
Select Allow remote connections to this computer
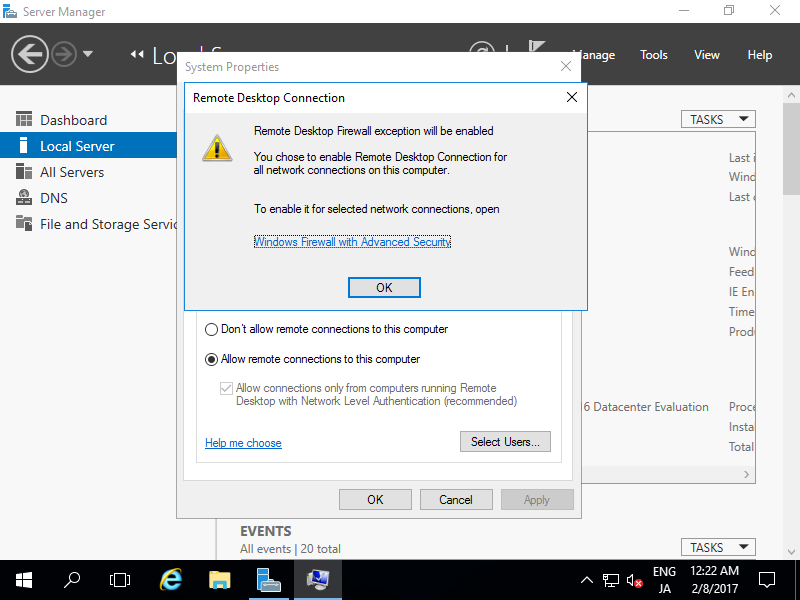coord(210,358)
